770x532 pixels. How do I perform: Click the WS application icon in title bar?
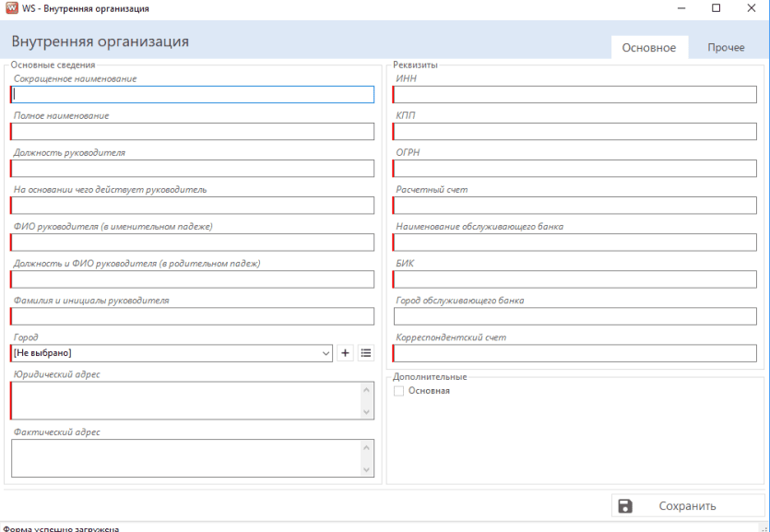[x=10, y=8]
